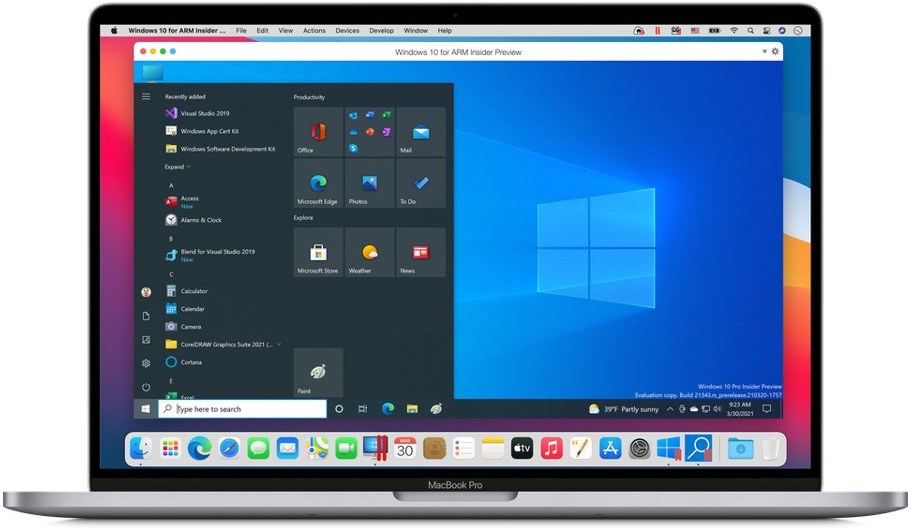Open the Paint tile
Viewport: 912px width, 528px height.
(x=318, y=372)
